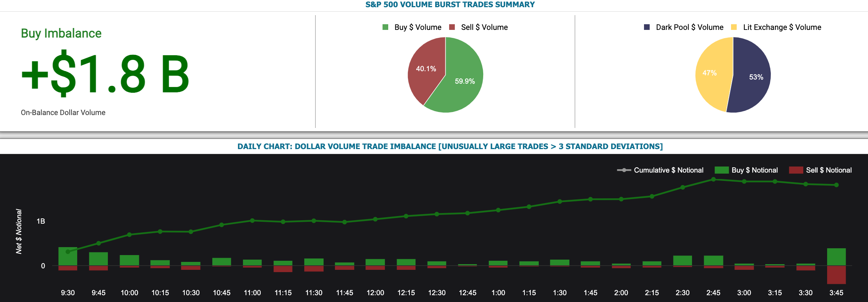Click the cumulative line point at 11:00

tap(252, 221)
